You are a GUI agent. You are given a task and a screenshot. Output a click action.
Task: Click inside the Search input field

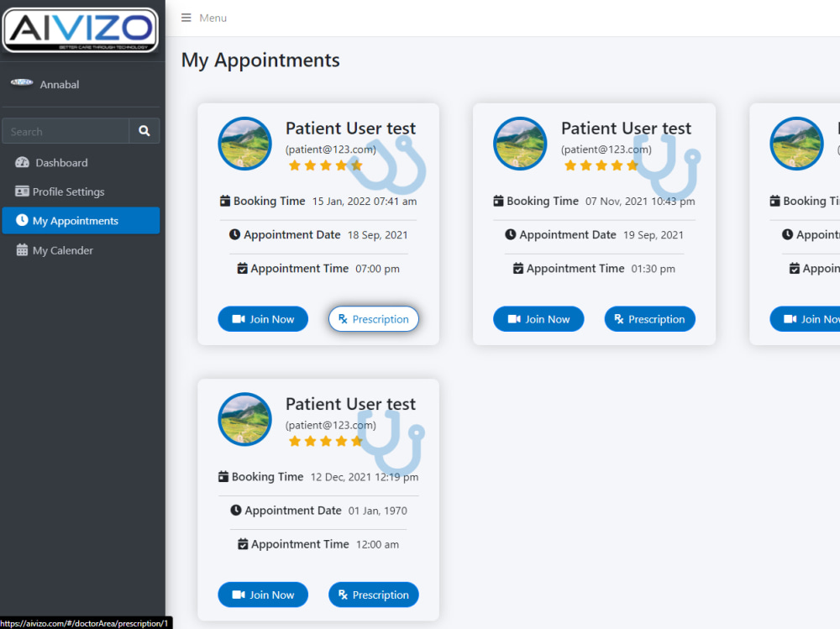coord(66,131)
